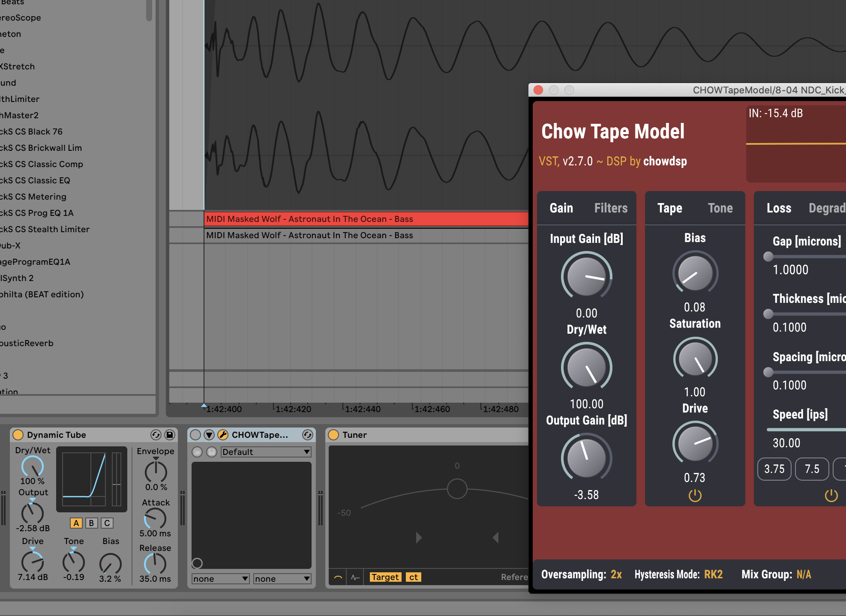Set tape speed to 7.5 ips
This screenshot has height=616, width=846.
click(x=812, y=469)
